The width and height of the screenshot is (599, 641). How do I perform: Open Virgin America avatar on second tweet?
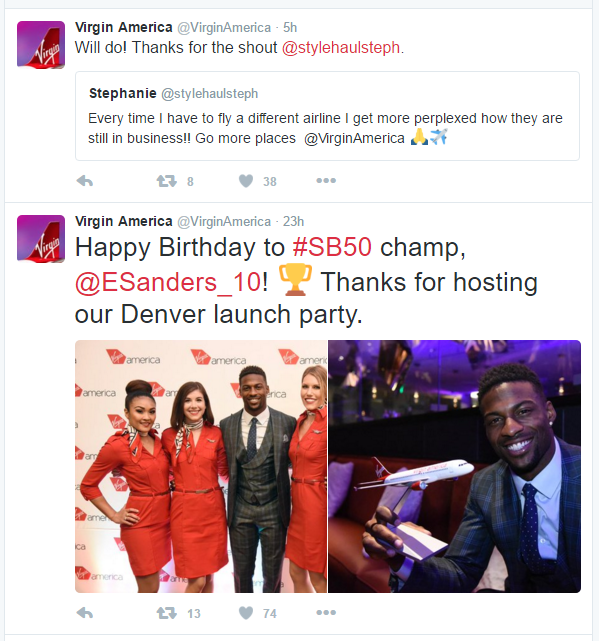pos(41,239)
